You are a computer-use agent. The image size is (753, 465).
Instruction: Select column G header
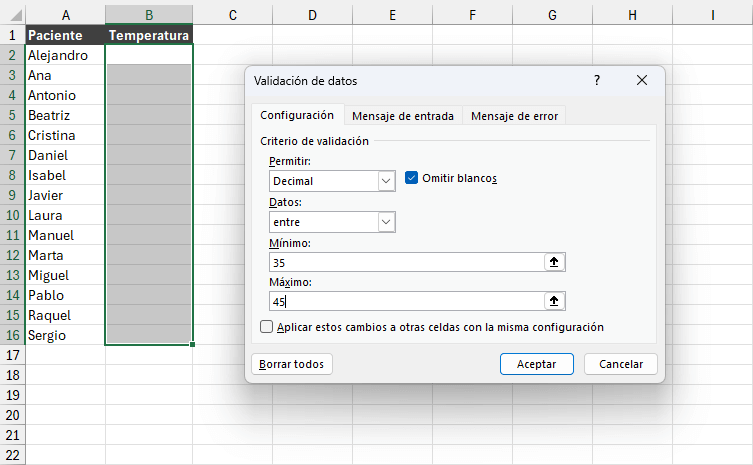point(553,15)
